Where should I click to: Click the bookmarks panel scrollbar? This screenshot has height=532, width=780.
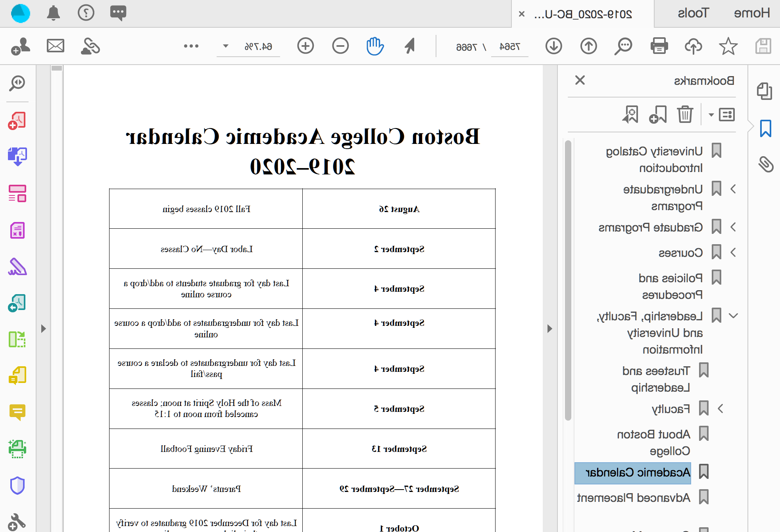568,280
